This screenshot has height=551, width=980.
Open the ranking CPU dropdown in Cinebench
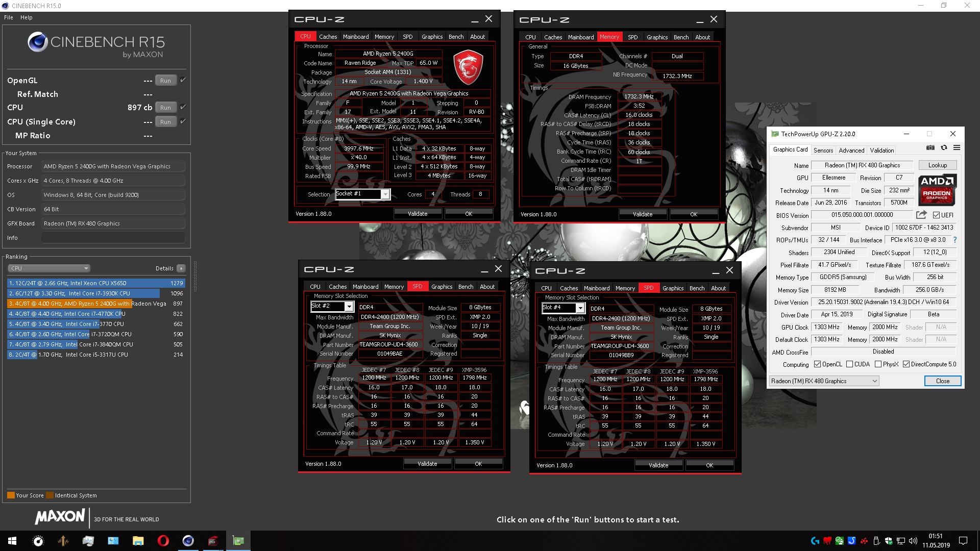(x=49, y=268)
